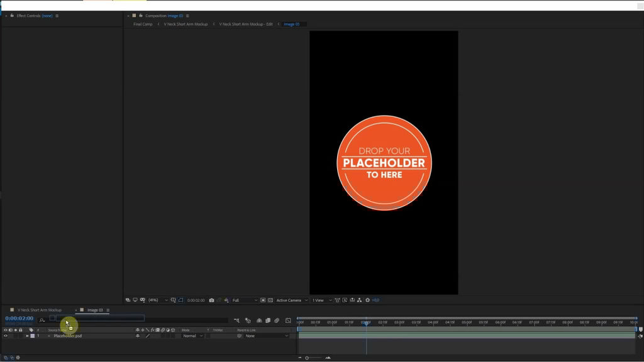This screenshot has width=644, height=362.
Task: Lock the Effect Controls panel
Action: pos(6,16)
